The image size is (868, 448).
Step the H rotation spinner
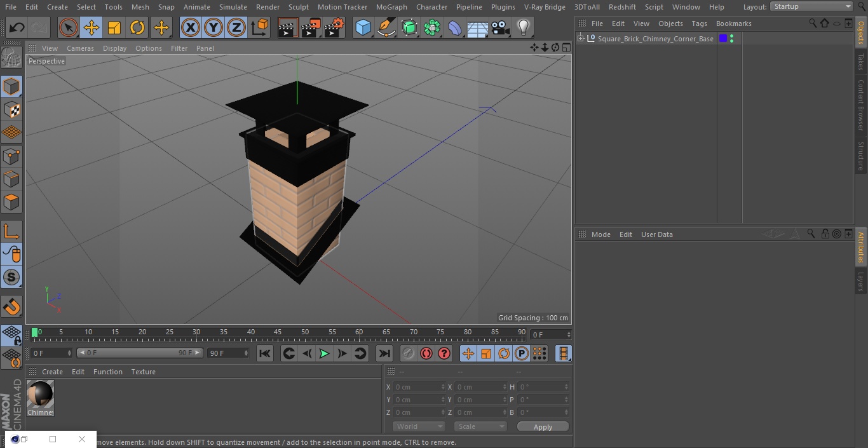(x=567, y=387)
